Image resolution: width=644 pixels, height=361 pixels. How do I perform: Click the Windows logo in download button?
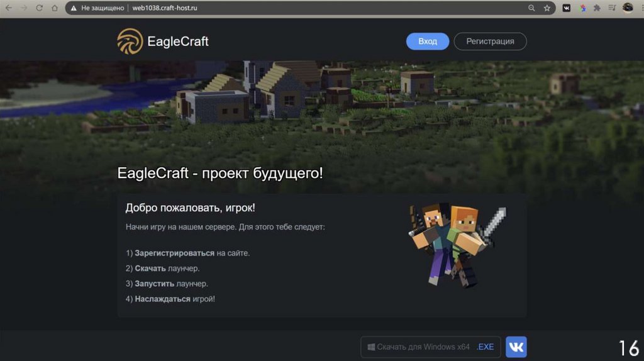[x=371, y=347]
